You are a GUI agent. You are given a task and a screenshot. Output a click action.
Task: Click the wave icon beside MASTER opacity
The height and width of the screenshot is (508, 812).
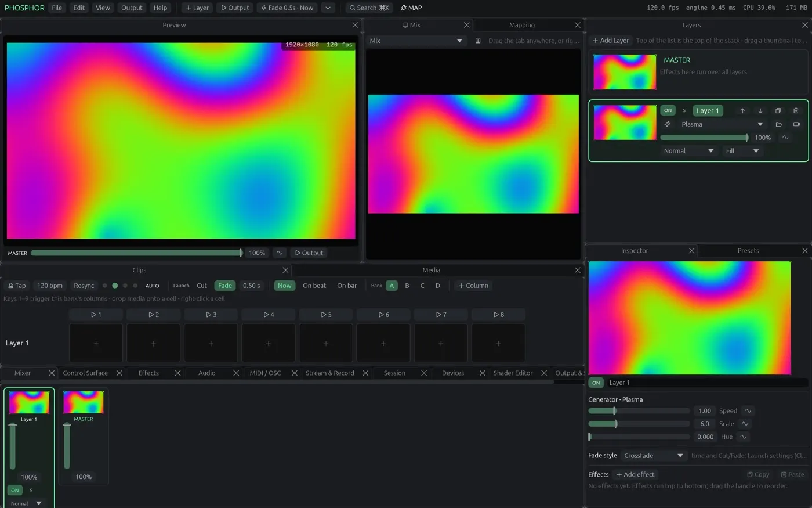[280, 253]
